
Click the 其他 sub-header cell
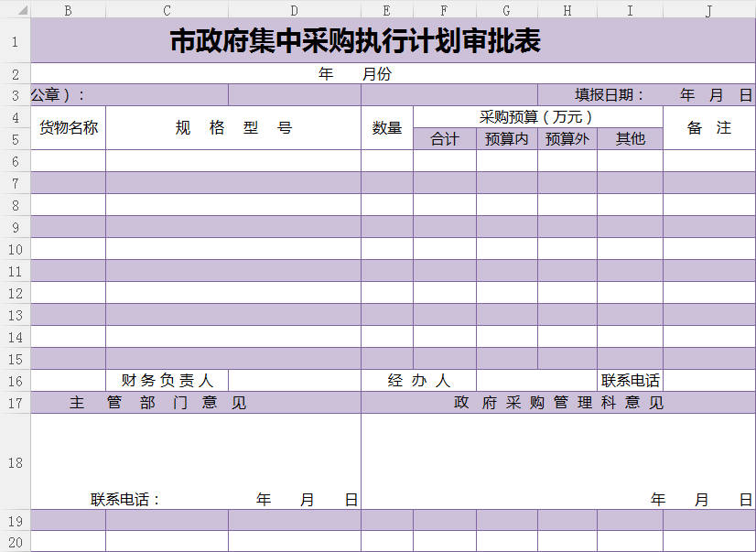click(630, 139)
